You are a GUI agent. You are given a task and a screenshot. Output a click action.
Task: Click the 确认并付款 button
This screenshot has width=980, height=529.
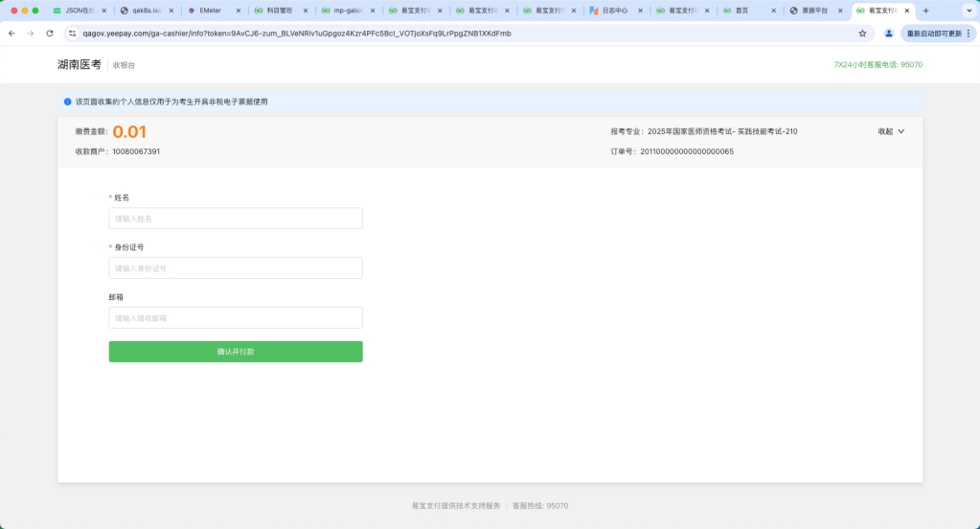point(236,352)
